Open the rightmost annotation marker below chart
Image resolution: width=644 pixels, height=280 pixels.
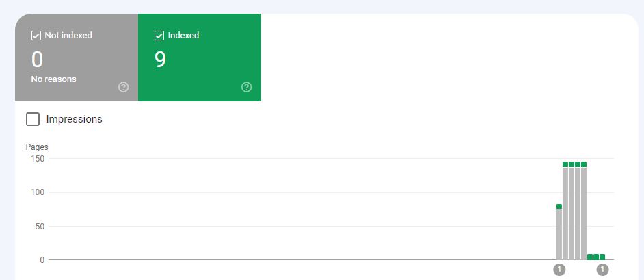[602, 270]
